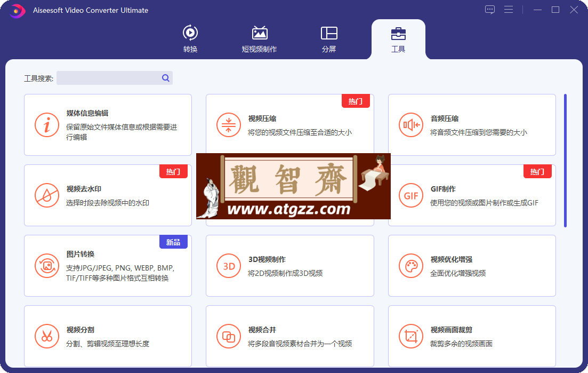The image size is (588, 373).
Task: Click the 热门 badge on 视频压缩 card
Action: (356, 101)
